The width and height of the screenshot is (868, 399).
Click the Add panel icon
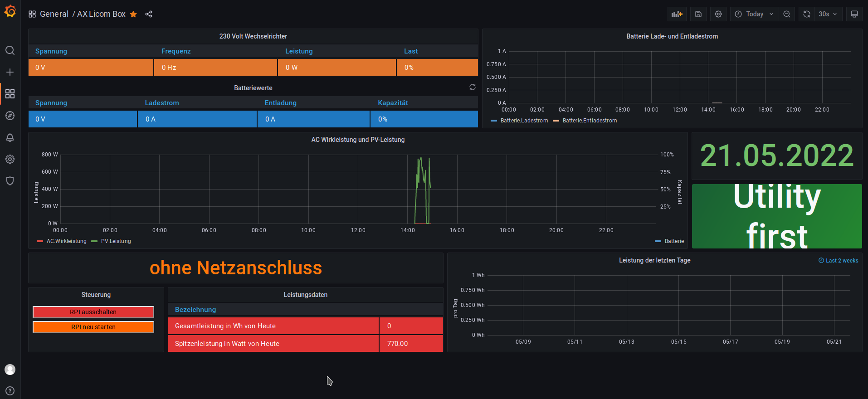[x=677, y=14]
